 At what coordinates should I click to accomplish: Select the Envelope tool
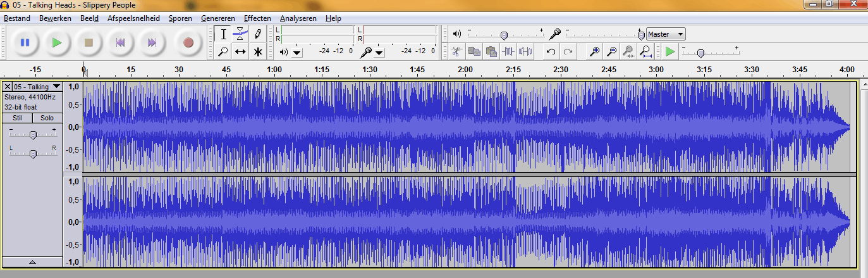pos(240,34)
